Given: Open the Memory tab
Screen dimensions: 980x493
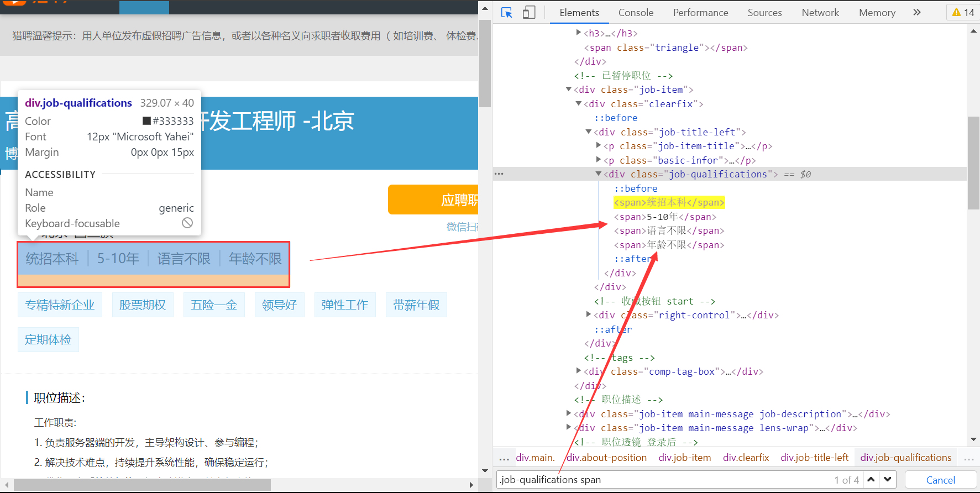Looking at the screenshot, I should pyautogui.click(x=877, y=12).
